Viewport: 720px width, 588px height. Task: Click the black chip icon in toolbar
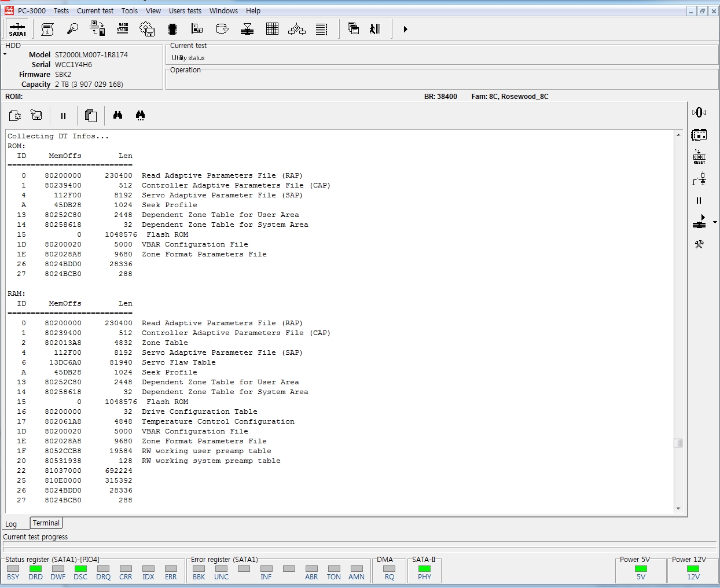tap(172, 29)
